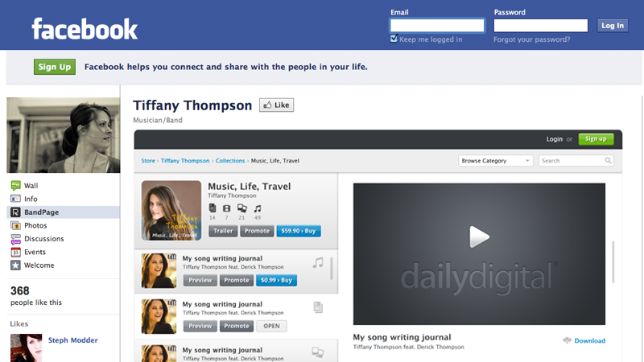Click the Welcome star icon
The height and width of the screenshot is (362, 644).
[x=15, y=265]
